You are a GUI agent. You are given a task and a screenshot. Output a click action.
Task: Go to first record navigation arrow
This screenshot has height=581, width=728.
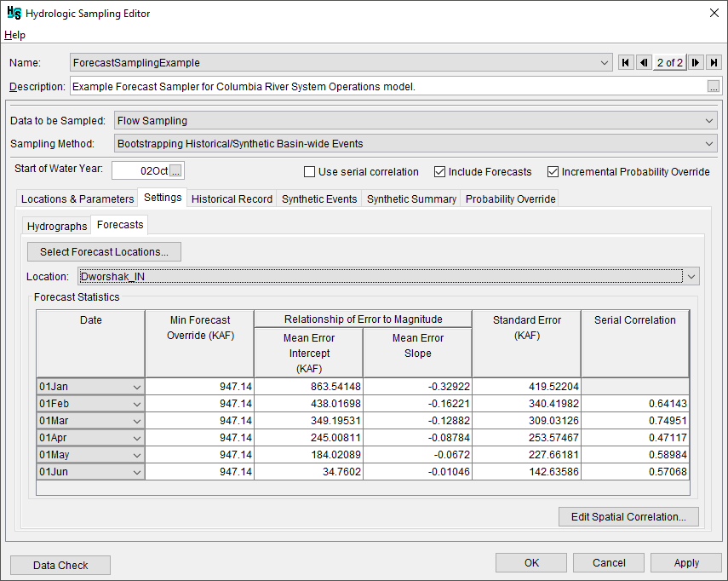[626, 62]
